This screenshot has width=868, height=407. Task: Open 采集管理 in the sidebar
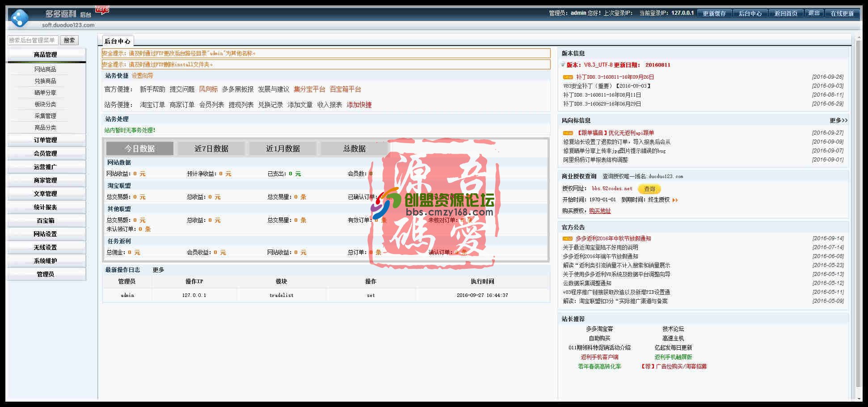pos(46,116)
